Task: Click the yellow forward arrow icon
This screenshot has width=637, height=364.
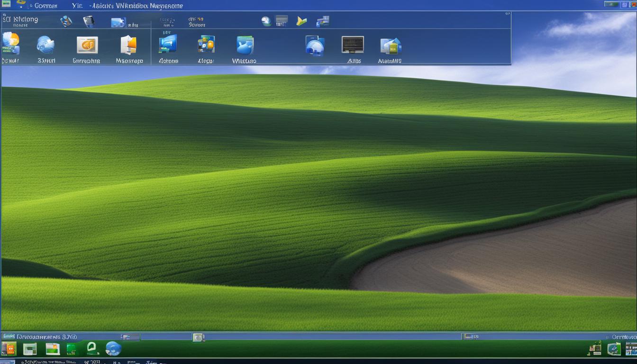Action: pos(301,21)
